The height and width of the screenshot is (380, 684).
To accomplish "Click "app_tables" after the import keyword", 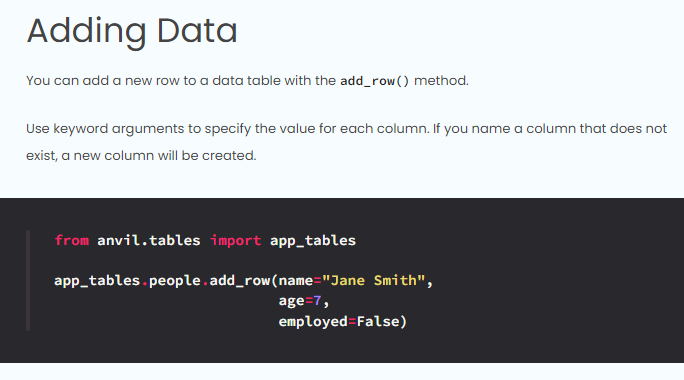I will click(x=313, y=241).
